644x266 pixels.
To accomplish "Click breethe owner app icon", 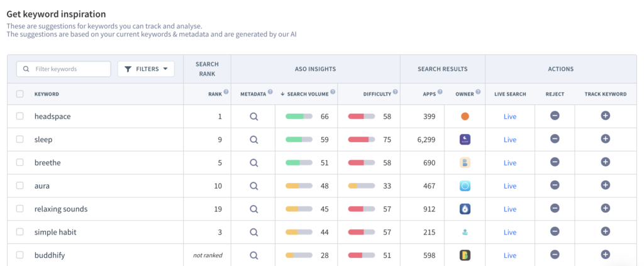I will click(465, 162).
